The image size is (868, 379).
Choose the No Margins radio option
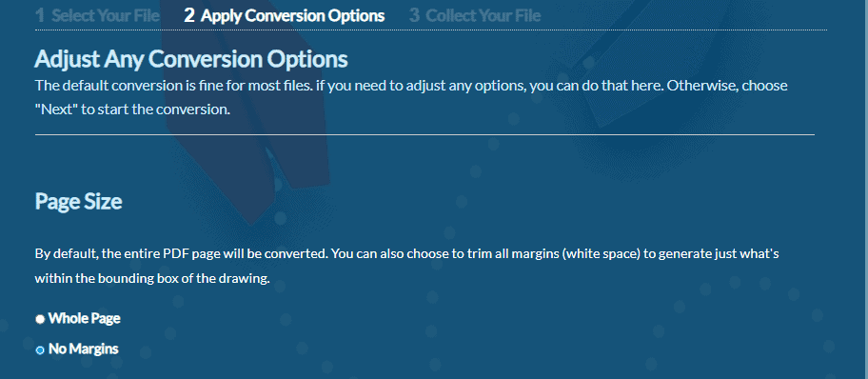tap(40, 350)
